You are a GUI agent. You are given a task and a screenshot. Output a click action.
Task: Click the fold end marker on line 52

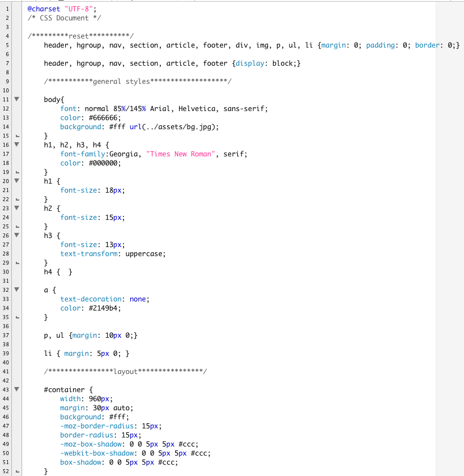(16, 471)
